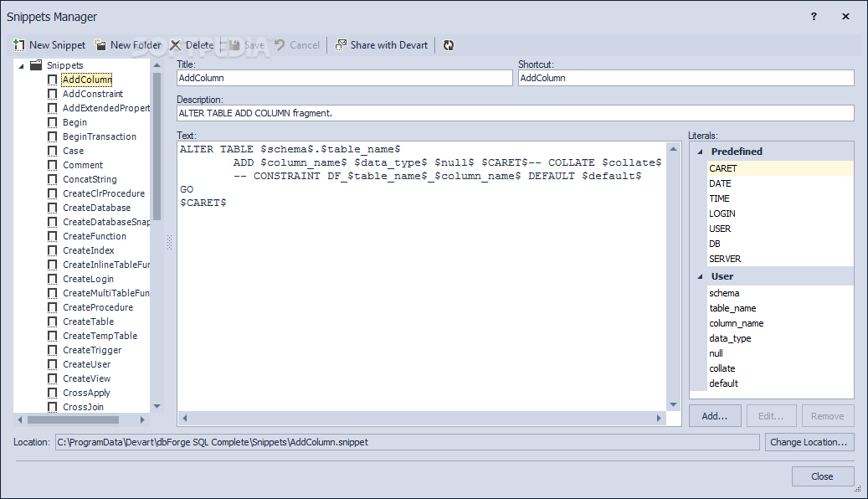Click the CreateView snippet icon
The width and height of the screenshot is (868, 499).
click(x=53, y=378)
